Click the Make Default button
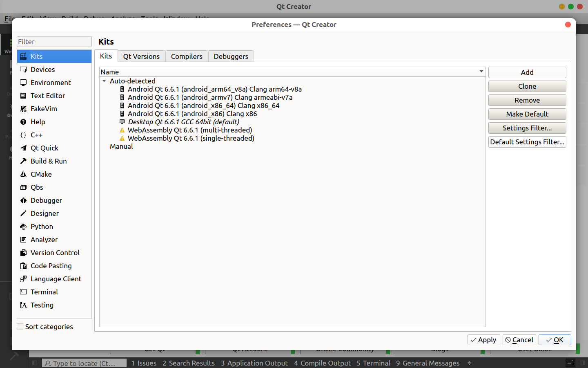This screenshot has height=368, width=588. [527, 114]
